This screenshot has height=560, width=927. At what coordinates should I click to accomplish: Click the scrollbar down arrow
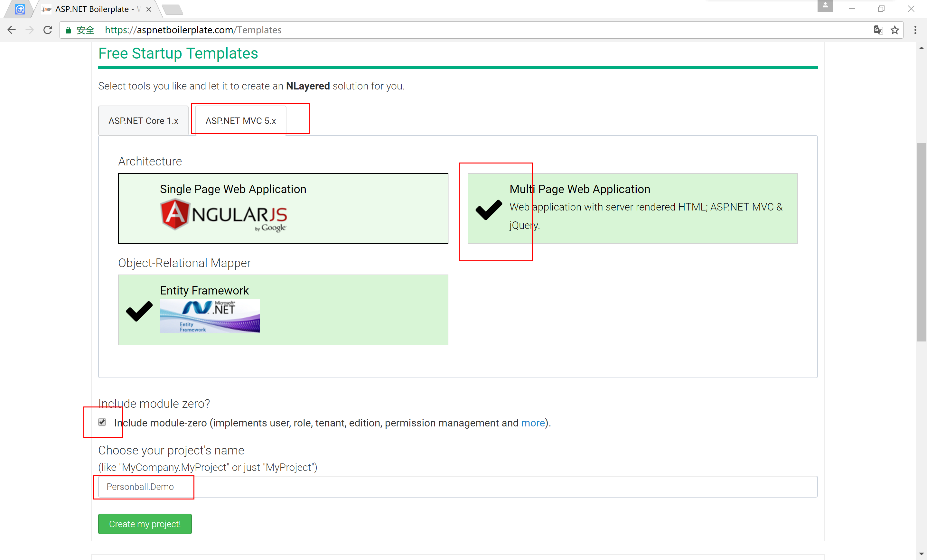[x=921, y=554]
